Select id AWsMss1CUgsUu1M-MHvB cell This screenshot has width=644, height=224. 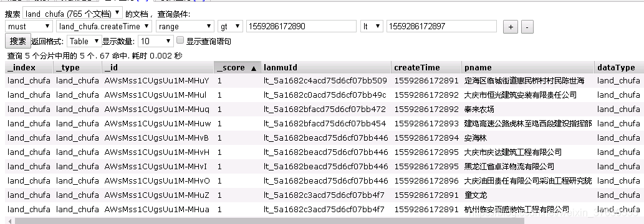(158, 138)
